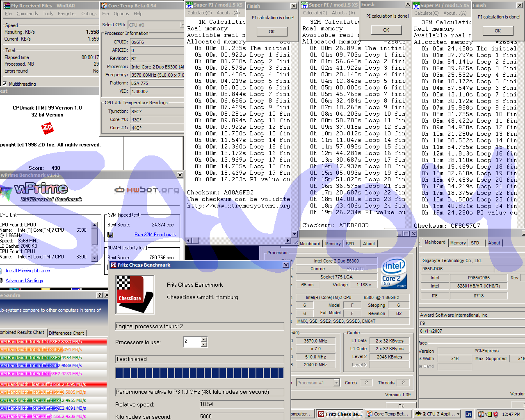
Task: Click the wPrime CPU List scrollbar thumb
Action: click(95, 236)
